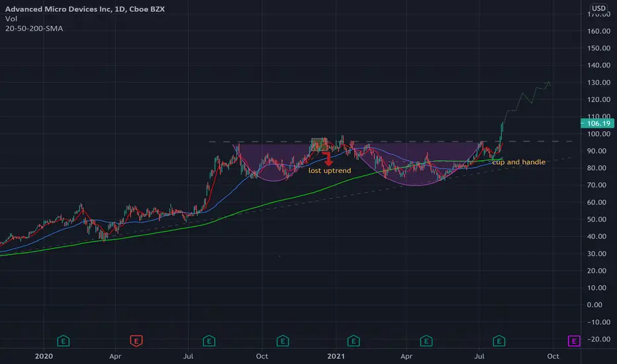Screen dimensions: 617x364
Task: Click the red earnings E marker
Action: [x=136, y=341]
